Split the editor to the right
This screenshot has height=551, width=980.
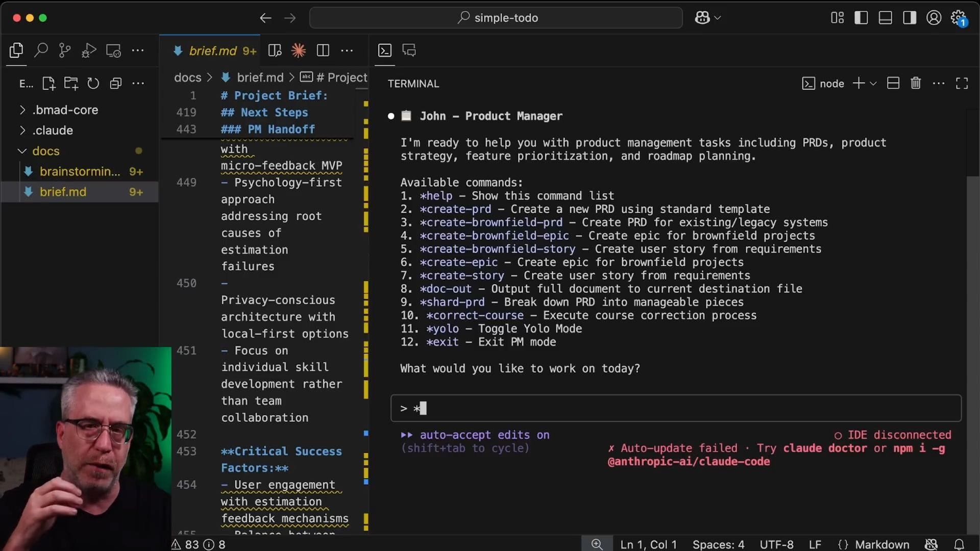click(323, 50)
